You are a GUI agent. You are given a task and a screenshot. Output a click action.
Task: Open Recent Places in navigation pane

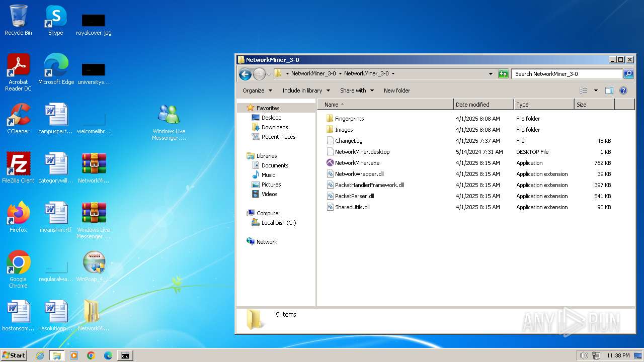pos(278,137)
